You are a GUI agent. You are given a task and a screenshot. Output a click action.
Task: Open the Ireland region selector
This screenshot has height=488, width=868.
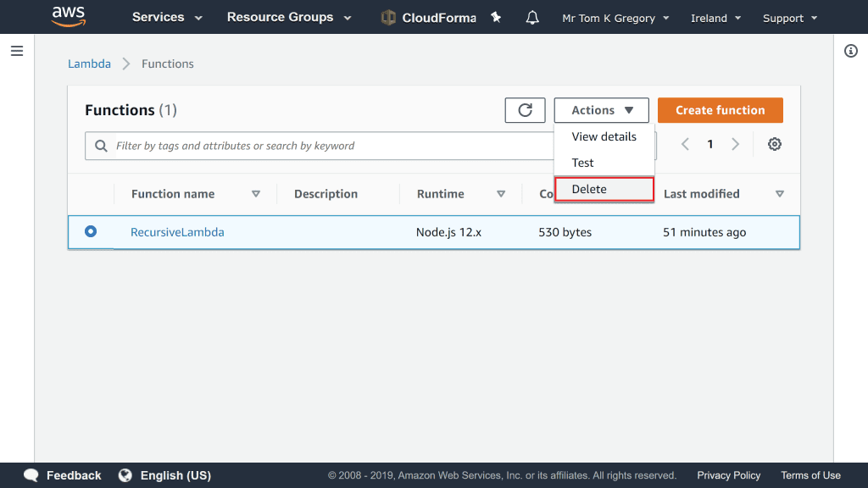[x=715, y=18]
